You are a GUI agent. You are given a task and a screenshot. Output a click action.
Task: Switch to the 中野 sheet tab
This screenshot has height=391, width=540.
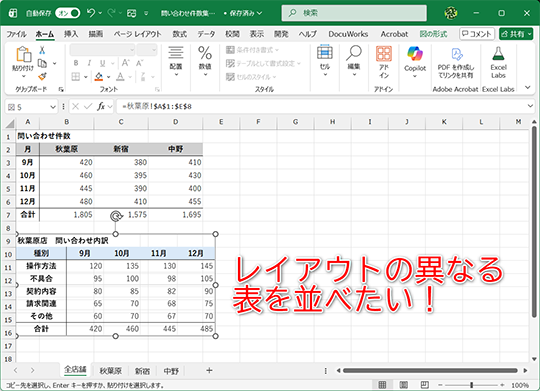coord(171,371)
